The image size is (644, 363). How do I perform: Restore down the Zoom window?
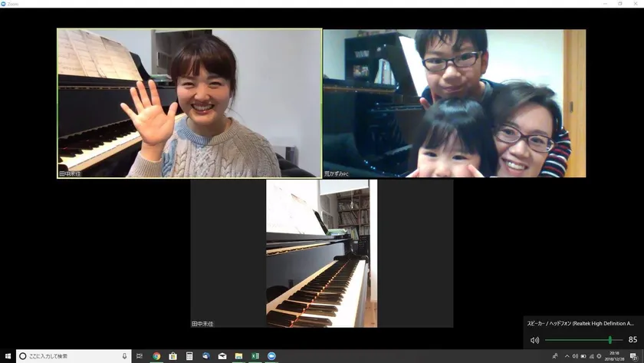tap(620, 4)
